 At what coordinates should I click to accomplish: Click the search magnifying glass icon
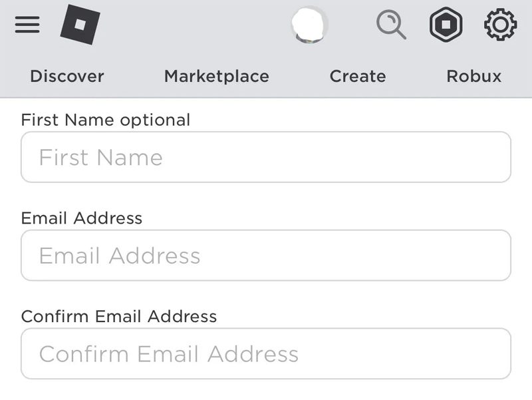[x=391, y=25]
